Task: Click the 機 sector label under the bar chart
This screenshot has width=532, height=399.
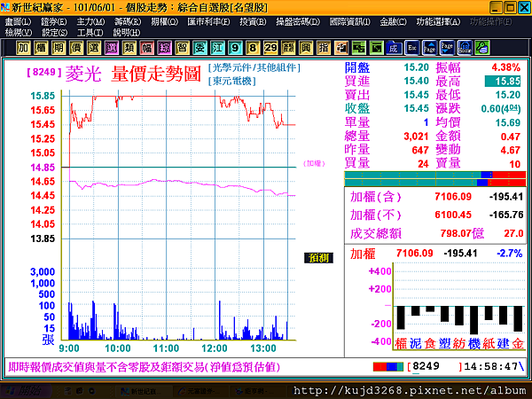Action: click(474, 344)
